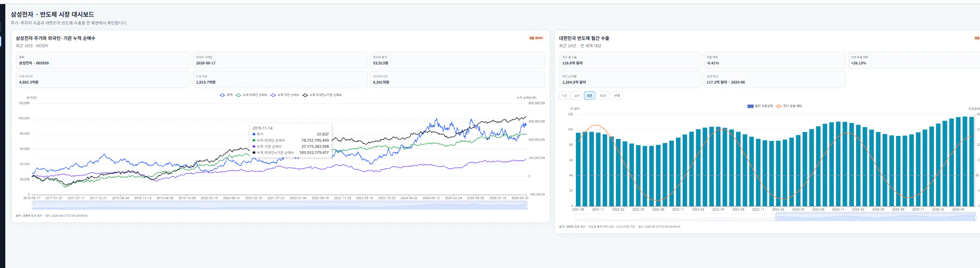Click the 4,665.3억원 cumulative foreign value
Screen dimensions: 980x268
click(x=29, y=82)
